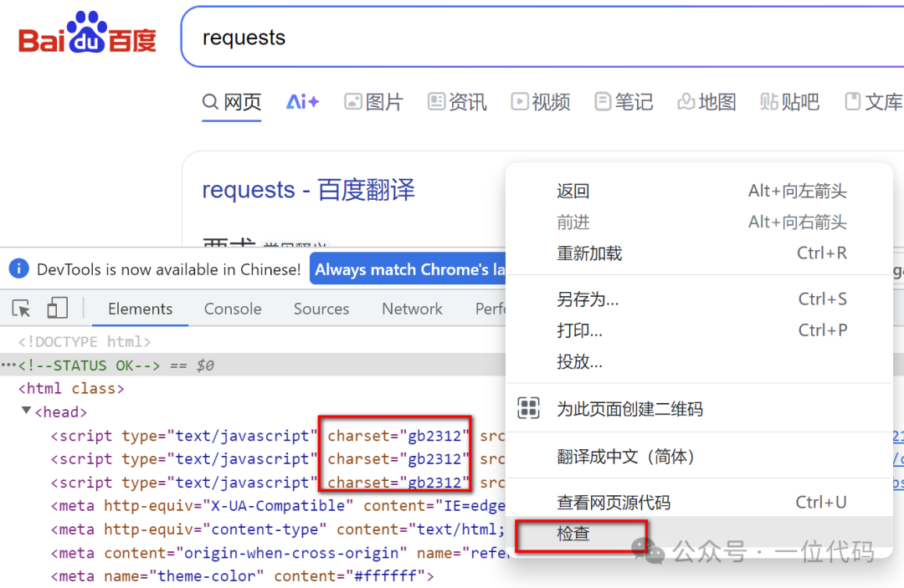The image size is (904, 588).
Task: Choose 另存为... in the context menu
Action: point(699,299)
